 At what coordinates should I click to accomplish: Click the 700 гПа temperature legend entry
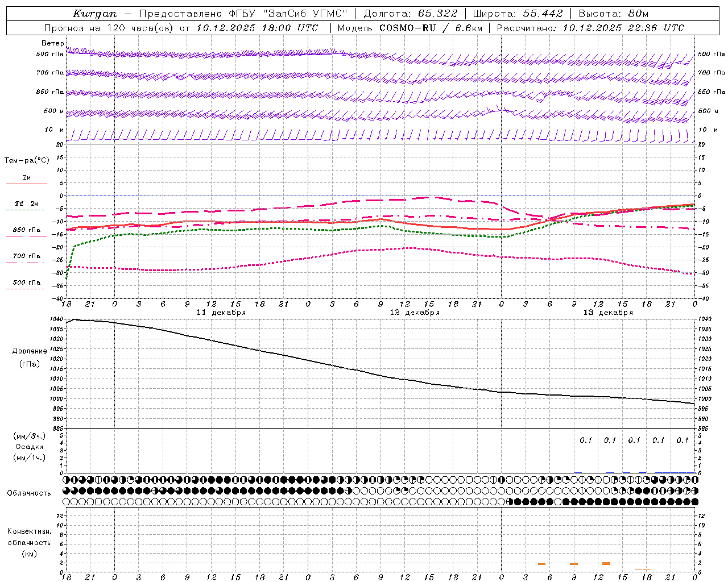(27, 256)
